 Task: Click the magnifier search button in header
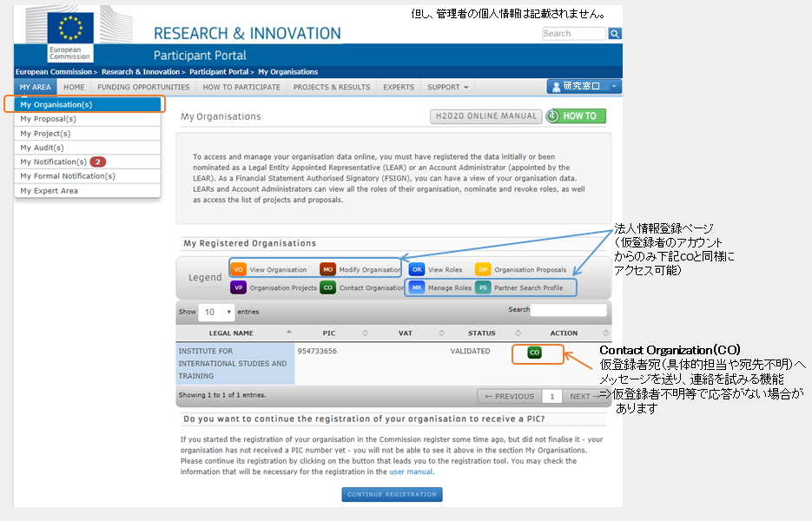click(615, 34)
